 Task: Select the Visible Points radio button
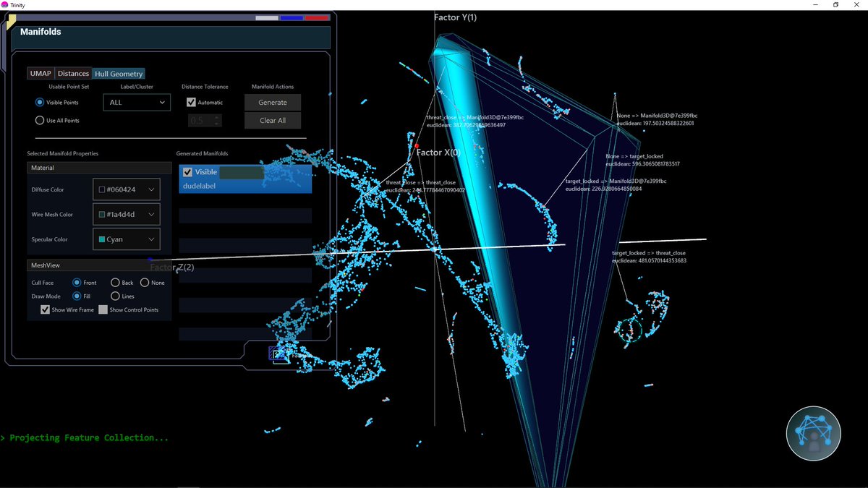pyautogui.click(x=40, y=103)
